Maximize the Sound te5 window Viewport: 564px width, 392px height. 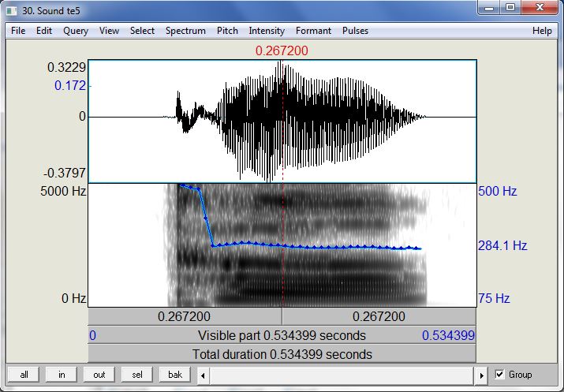[510, 8]
